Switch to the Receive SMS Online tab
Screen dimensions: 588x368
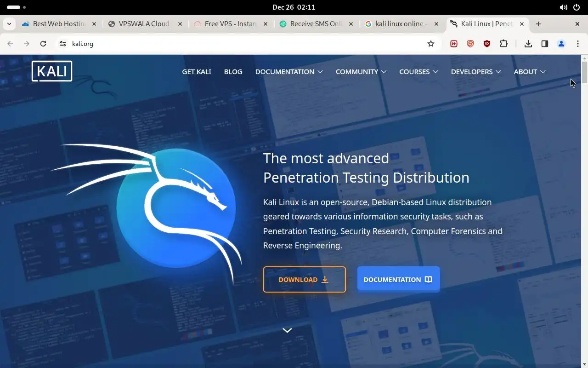pos(316,24)
